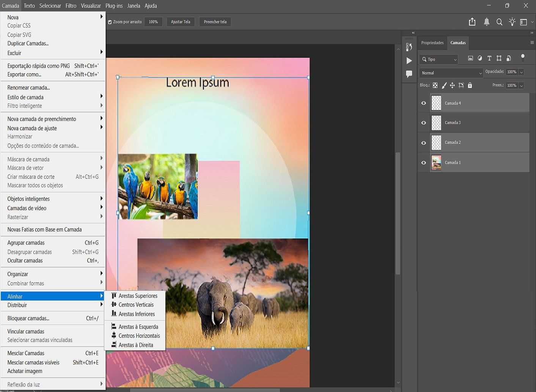Select the Camada 1 layer thumbnail
This screenshot has width=536, height=392.
(436, 162)
